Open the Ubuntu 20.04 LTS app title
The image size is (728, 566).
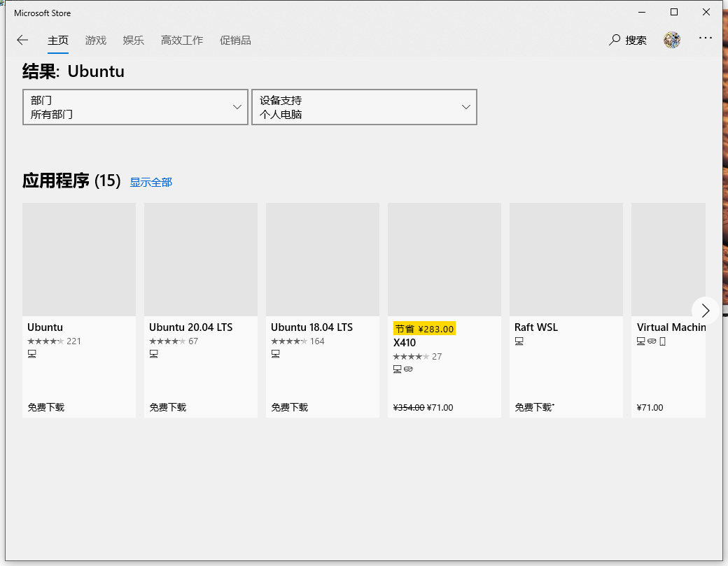[x=191, y=327]
